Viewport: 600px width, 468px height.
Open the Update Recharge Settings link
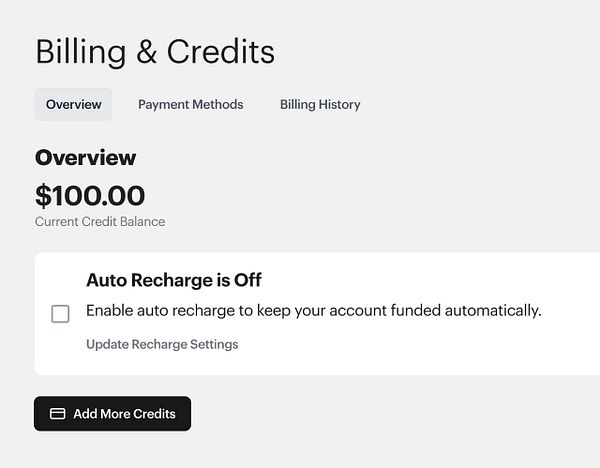click(162, 344)
